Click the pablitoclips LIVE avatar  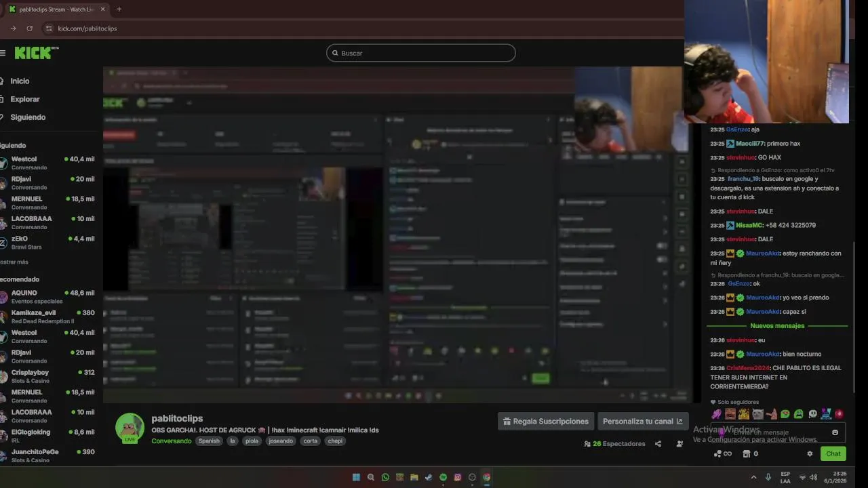click(x=130, y=428)
